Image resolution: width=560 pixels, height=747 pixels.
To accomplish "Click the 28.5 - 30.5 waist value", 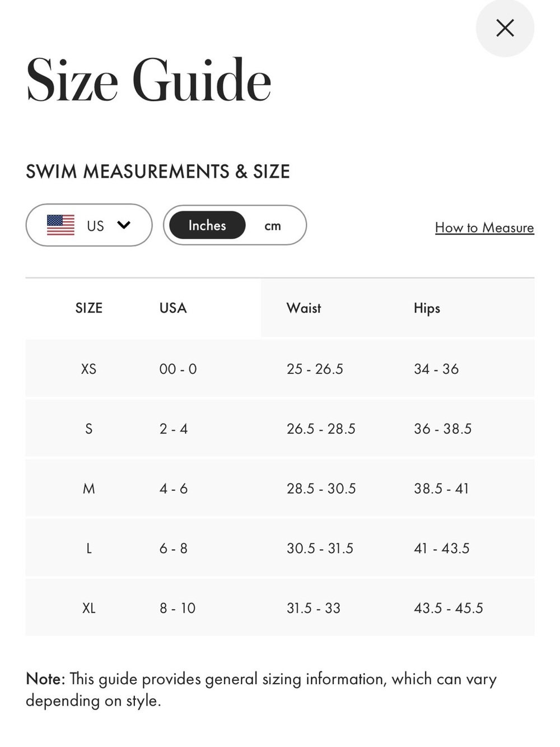I will click(321, 489).
